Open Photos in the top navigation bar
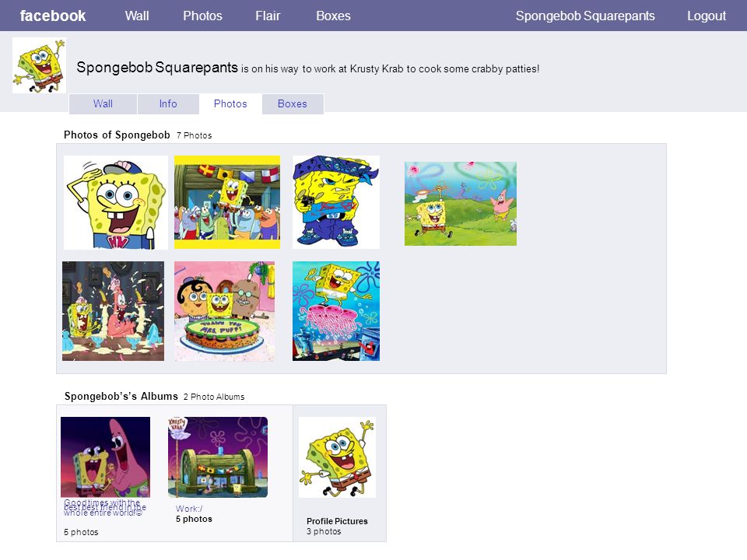 point(202,16)
